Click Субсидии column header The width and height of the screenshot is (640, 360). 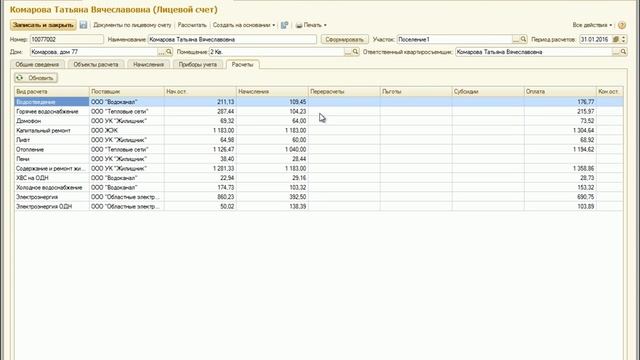[488, 91]
